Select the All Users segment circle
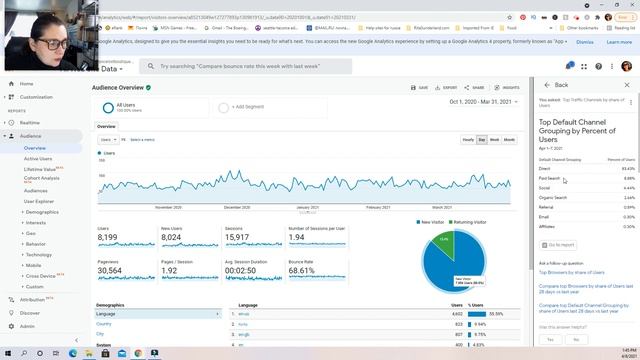The width and height of the screenshot is (640, 360). point(108,108)
